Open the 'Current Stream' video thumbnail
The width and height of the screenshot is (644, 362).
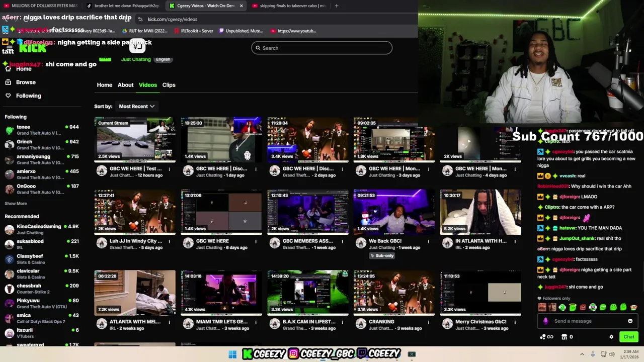135,139
